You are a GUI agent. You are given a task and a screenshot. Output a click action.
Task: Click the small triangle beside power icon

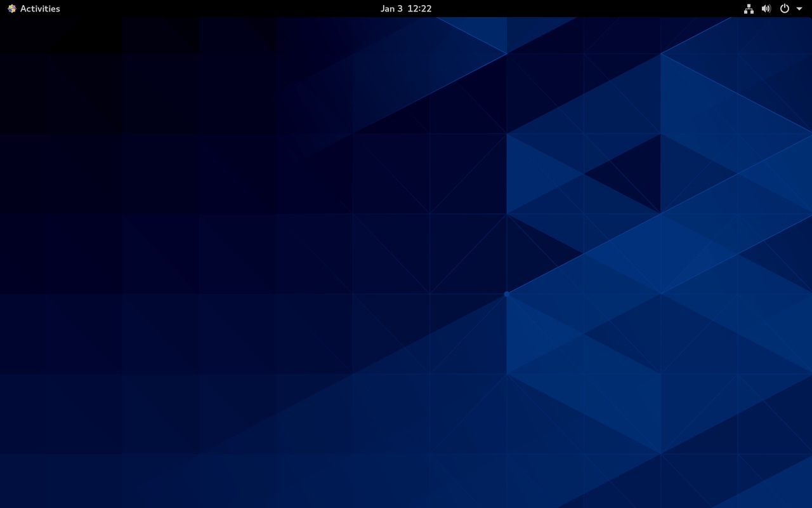(799, 9)
